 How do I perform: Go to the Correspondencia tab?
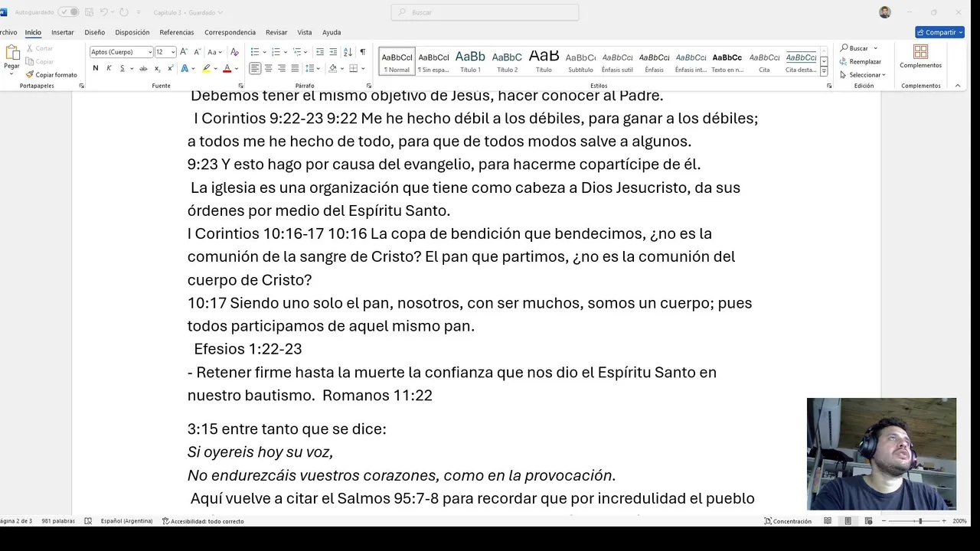click(230, 32)
